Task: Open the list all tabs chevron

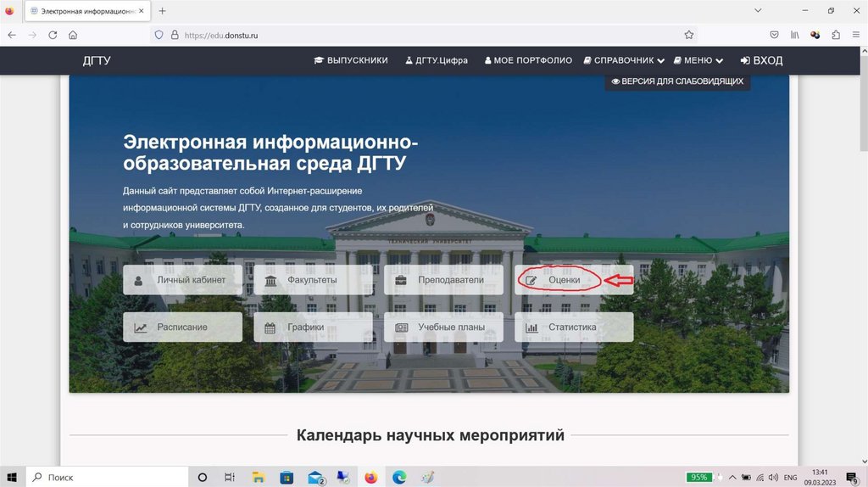Action: tap(758, 10)
